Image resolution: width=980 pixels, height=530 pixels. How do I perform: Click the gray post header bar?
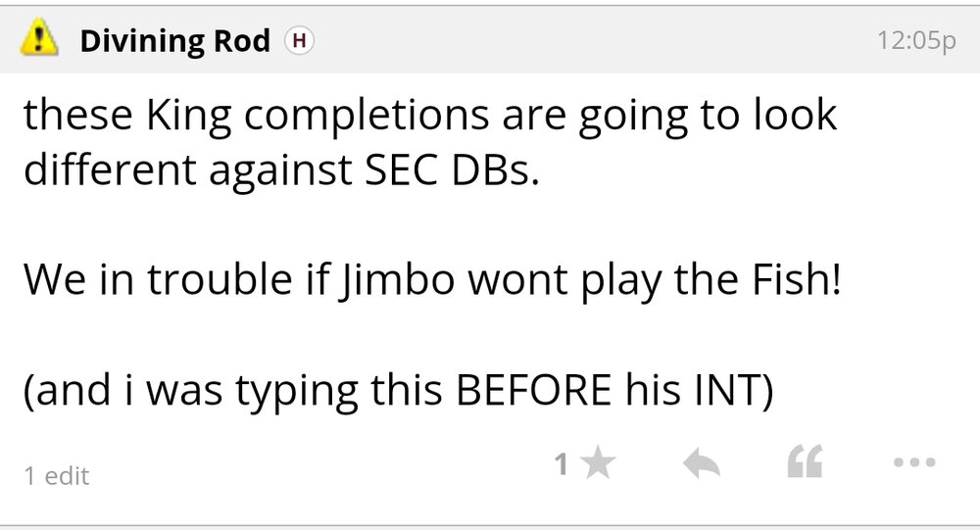pyautogui.click(x=588, y=41)
